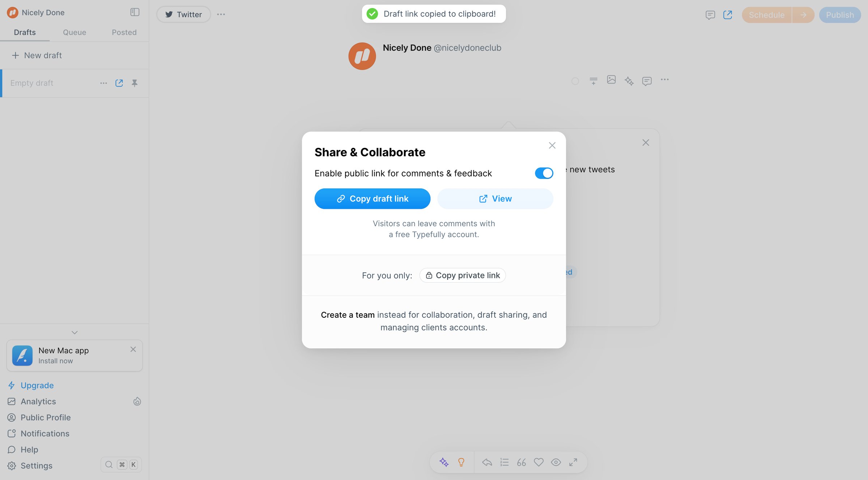Open the New Mac app install banner

[75, 355]
